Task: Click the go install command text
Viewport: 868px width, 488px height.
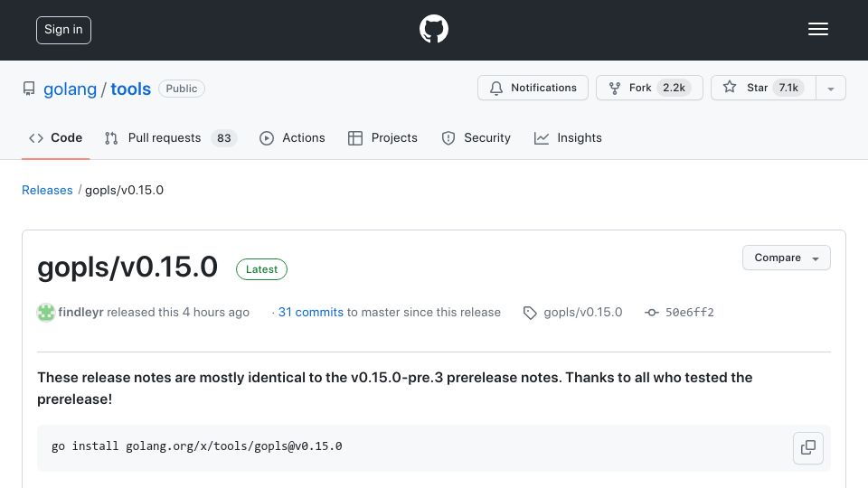Action: coord(196,446)
